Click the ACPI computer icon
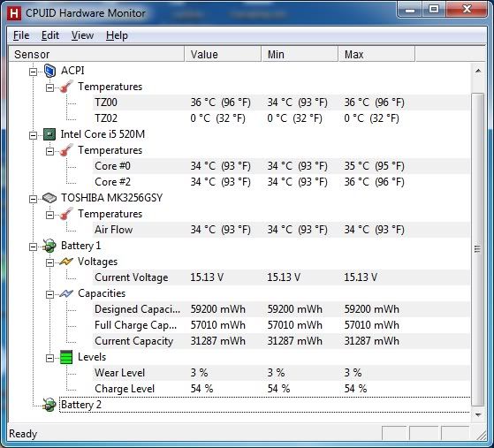Screen dimensions: 494x448 tap(49, 71)
